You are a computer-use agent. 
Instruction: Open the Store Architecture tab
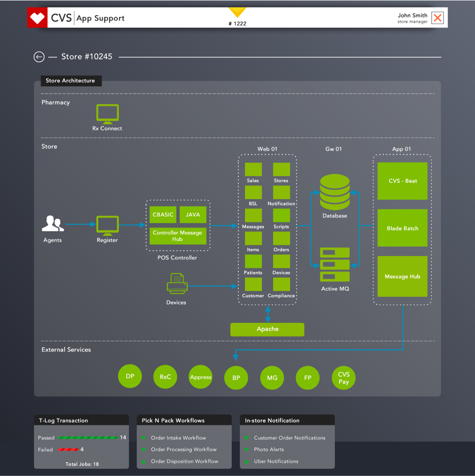70,81
